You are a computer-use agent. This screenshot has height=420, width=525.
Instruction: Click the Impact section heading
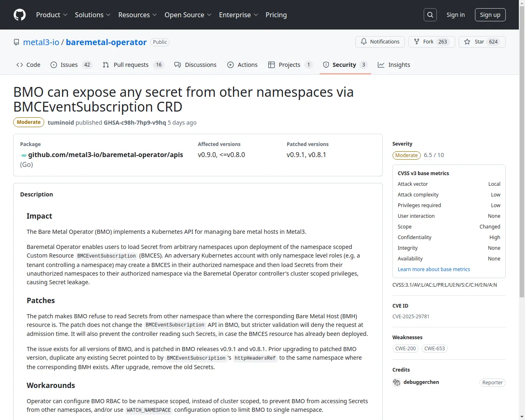(x=39, y=216)
